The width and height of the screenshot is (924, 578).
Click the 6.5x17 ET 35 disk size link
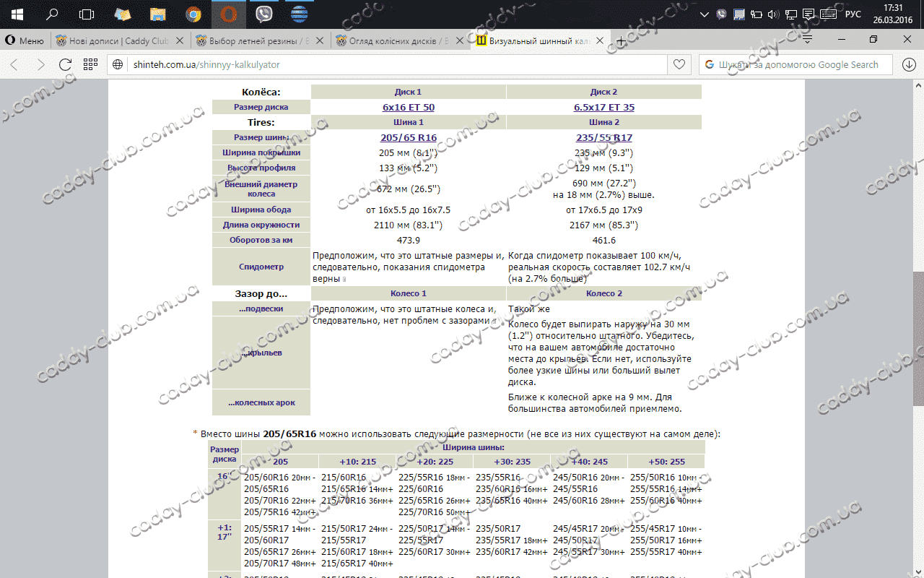604,107
